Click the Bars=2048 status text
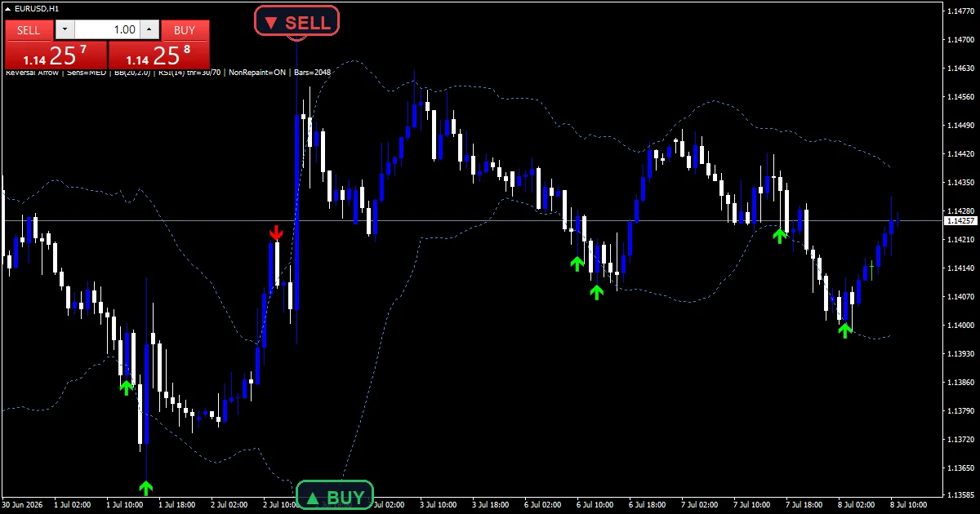Viewport: 980px width, 514px height. 313,73
